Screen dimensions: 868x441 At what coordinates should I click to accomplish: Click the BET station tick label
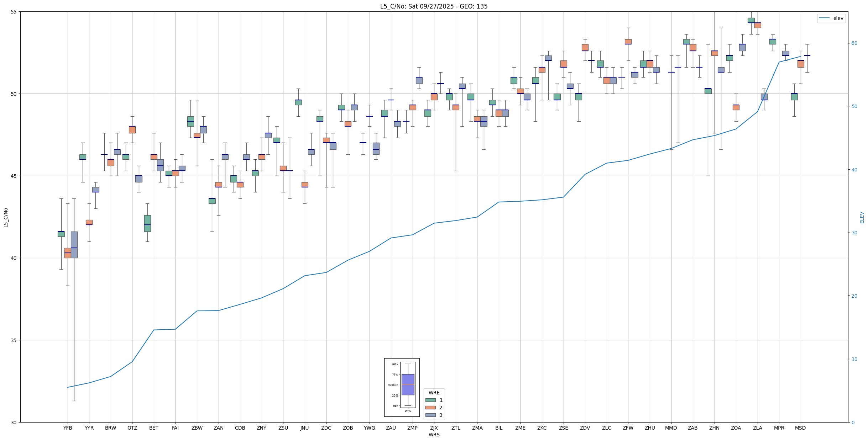pos(154,428)
